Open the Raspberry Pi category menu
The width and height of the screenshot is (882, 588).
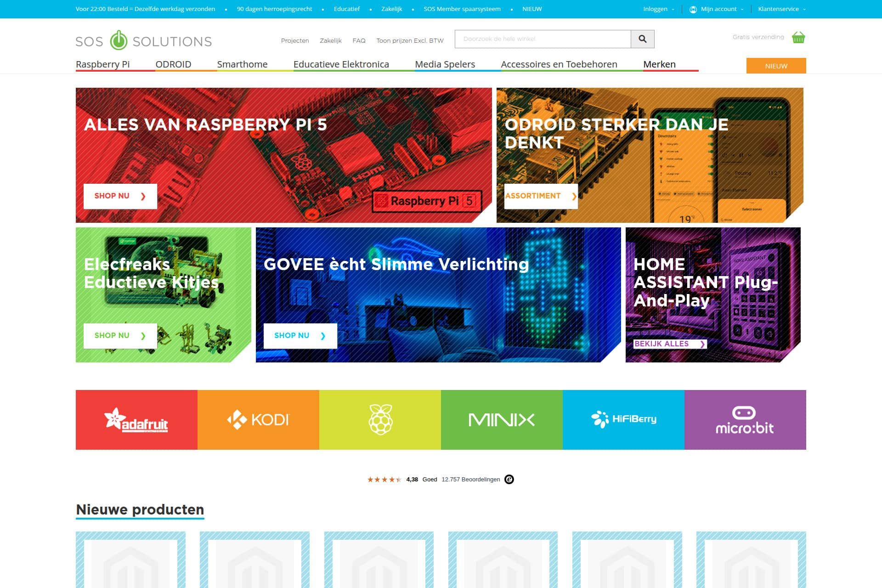[103, 64]
